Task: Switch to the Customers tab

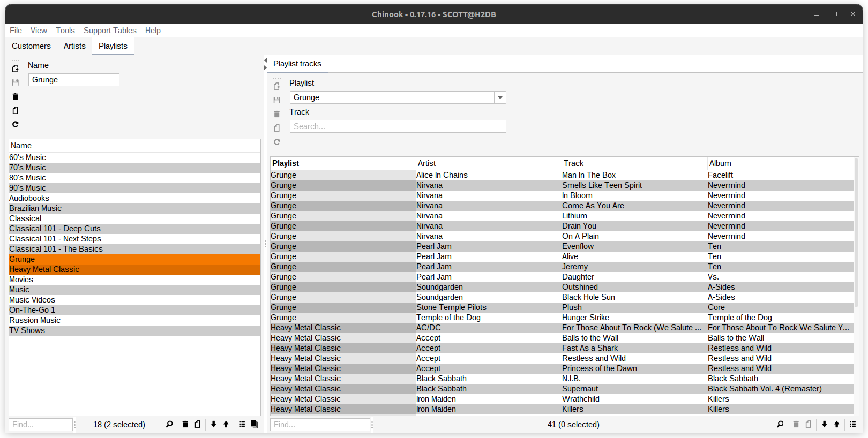Action: (31, 46)
